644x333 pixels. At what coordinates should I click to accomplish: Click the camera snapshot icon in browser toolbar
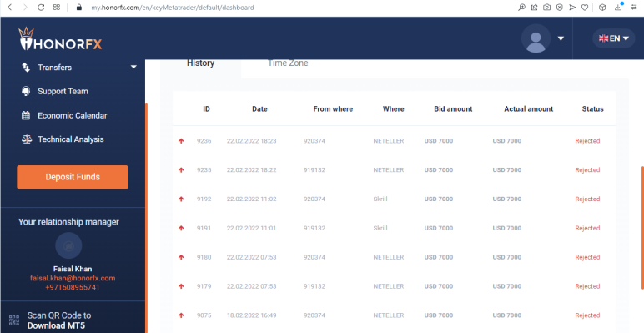546,8
